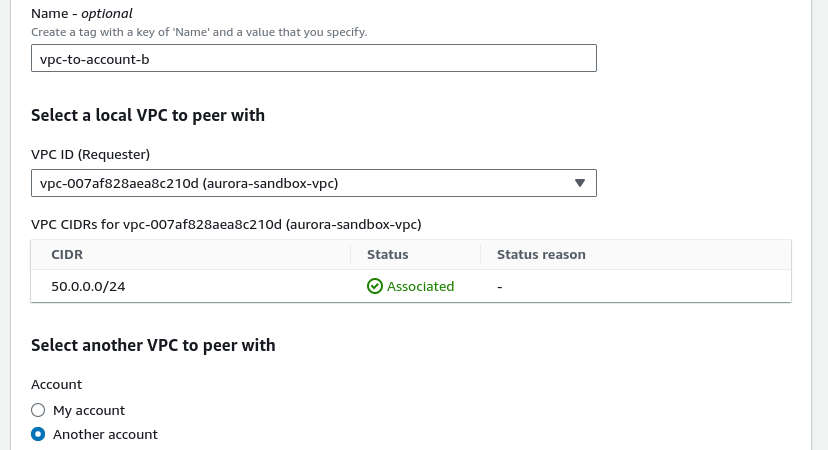Click the Associated status text
Screen dimensions: 828x450
pyautogui.click(x=420, y=286)
